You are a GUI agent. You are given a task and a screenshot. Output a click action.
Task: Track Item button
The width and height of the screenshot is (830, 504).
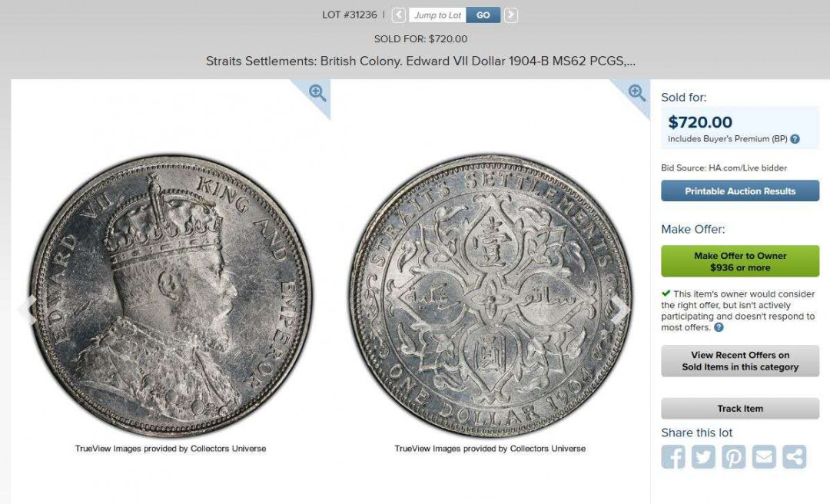tap(740, 408)
